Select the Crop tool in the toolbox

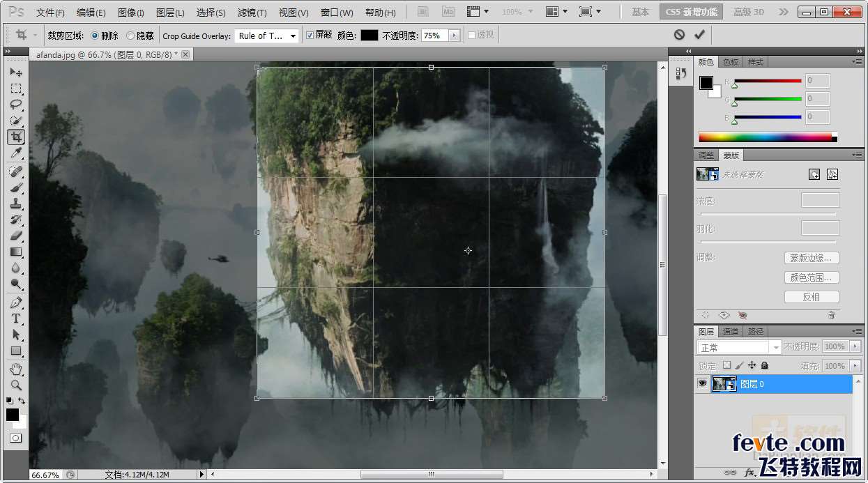point(16,137)
